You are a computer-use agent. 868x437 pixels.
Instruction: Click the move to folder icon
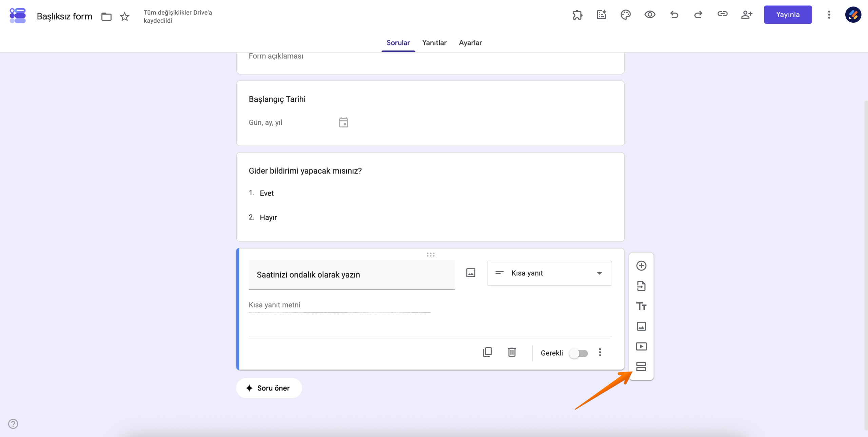click(106, 16)
